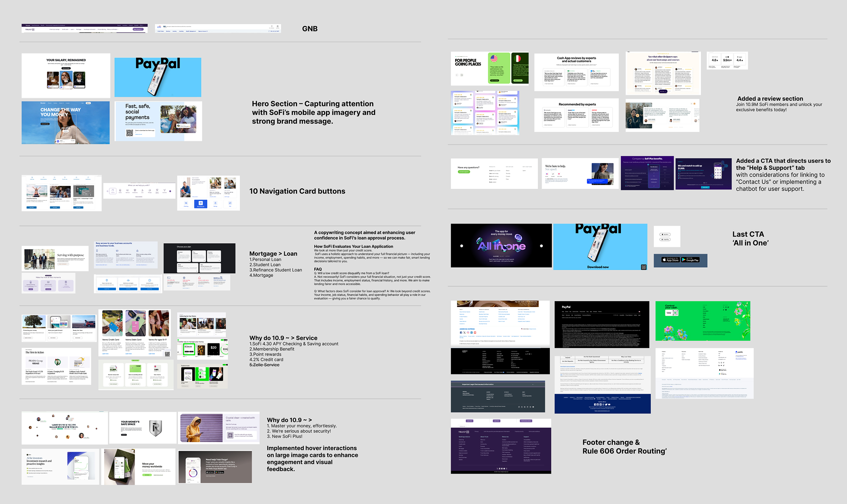Viewport: 847px width, 504px height.
Task: Click the white App Store pill button
Action: point(665,234)
